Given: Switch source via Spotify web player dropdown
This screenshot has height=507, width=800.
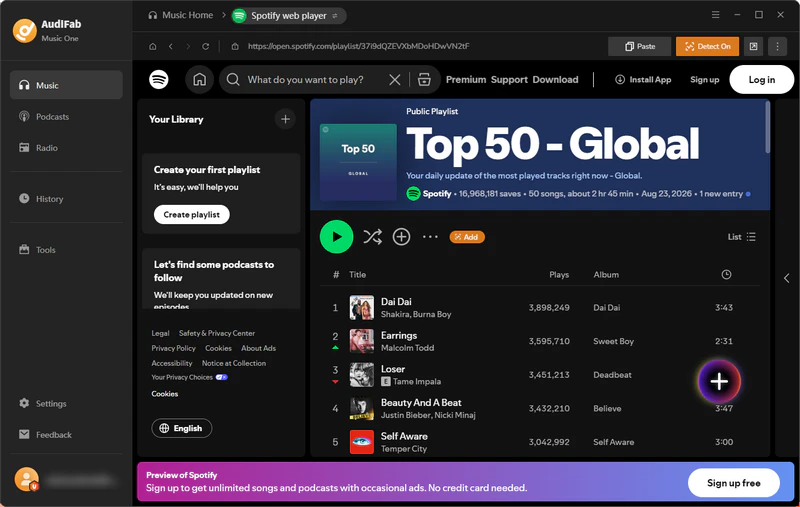Looking at the screenshot, I should (x=289, y=16).
